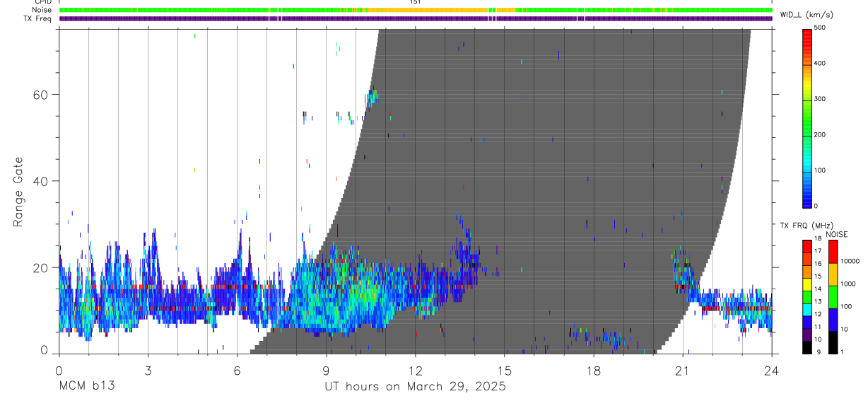Click the blue segment of NOISE scale
Viewport: 868px width, 401px height.
[832, 319]
